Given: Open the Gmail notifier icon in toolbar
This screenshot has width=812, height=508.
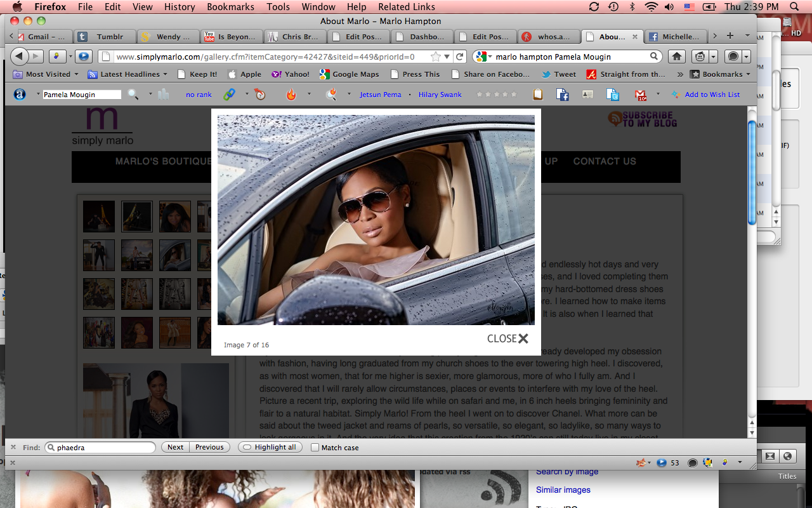Looking at the screenshot, I should (x=641, y=95).
